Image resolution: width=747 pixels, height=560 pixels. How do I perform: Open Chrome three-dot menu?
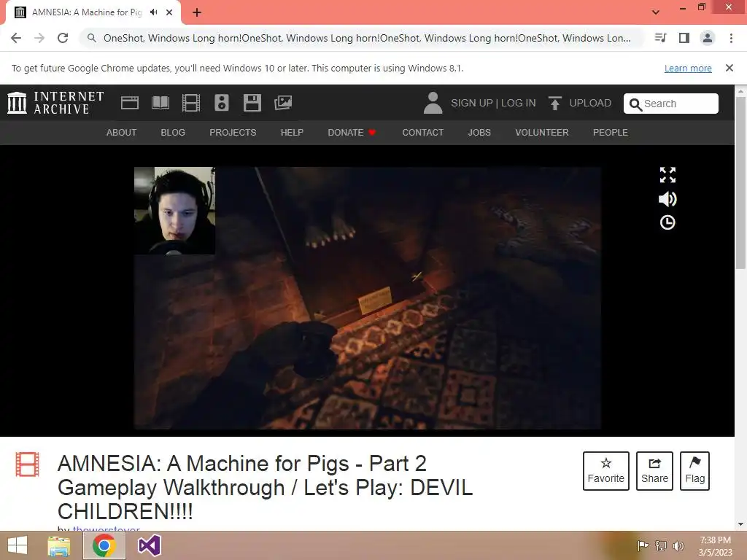coord(731,38)
